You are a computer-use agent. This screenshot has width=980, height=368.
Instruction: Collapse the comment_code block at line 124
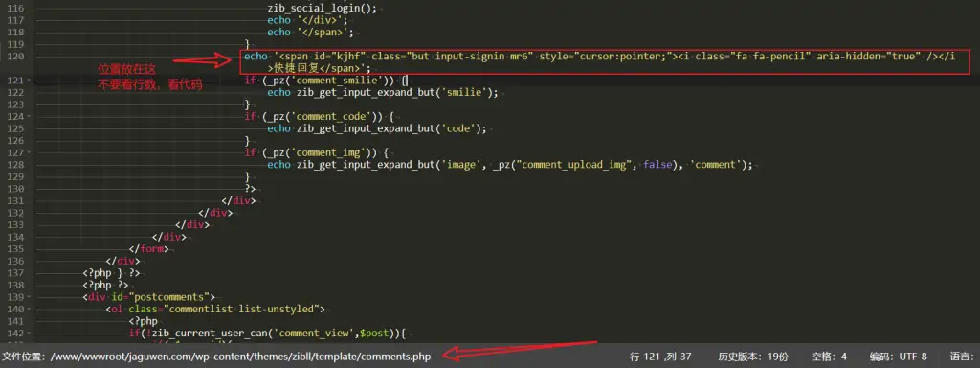(x=28, y=116)
